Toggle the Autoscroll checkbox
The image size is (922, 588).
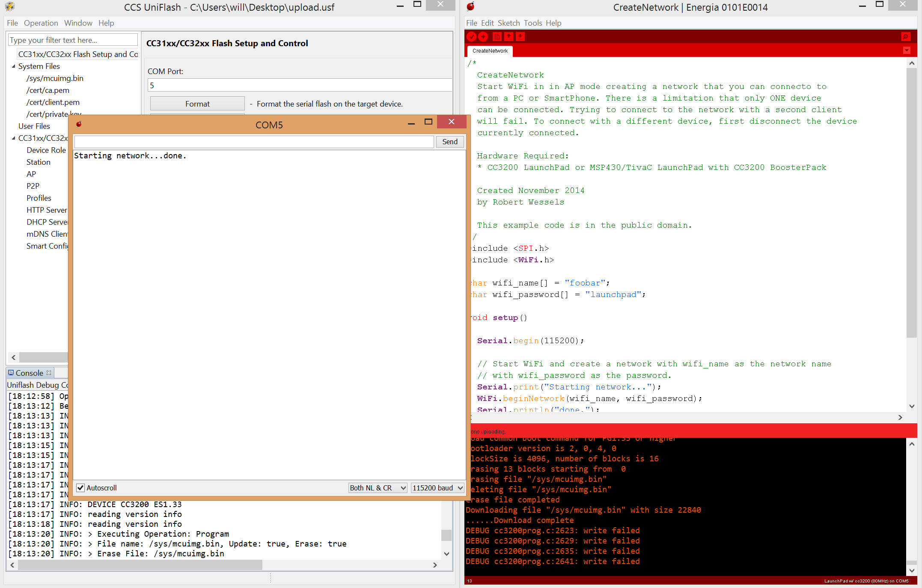point(80,488)
